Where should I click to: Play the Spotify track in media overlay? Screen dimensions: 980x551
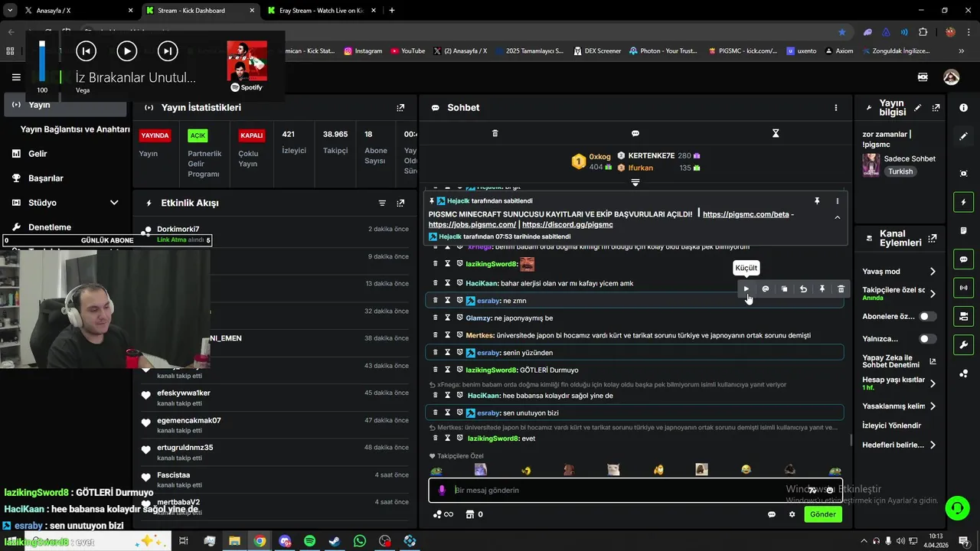coord(126,51)
